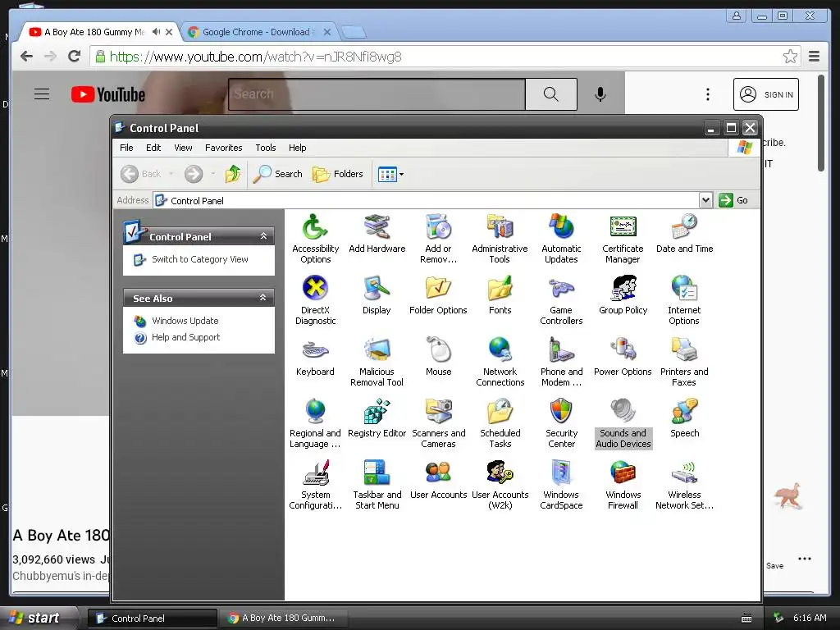Open Certificate Manager icon

coord(623,239)
